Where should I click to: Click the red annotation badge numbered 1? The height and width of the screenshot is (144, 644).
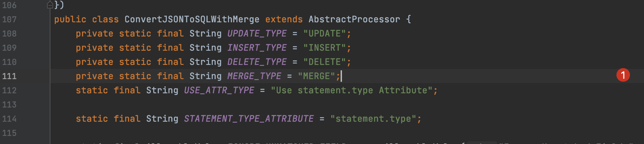[x=623, y=75]
